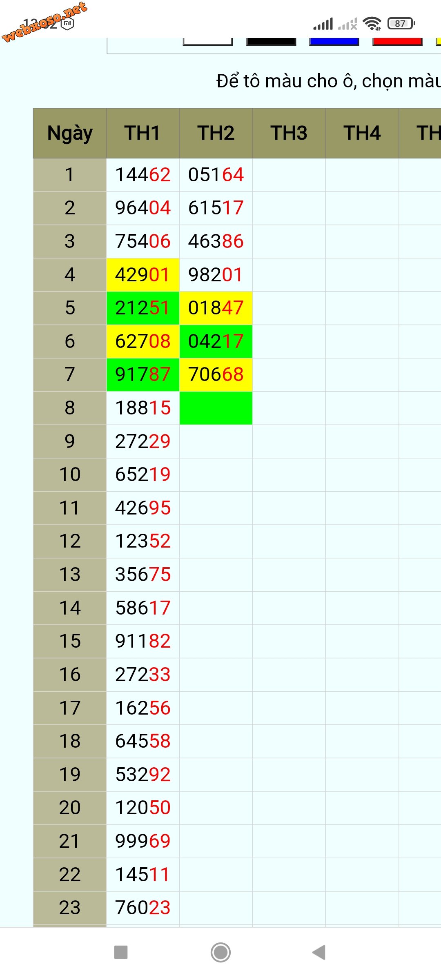Click the cell with value 58617

[143, 608]
